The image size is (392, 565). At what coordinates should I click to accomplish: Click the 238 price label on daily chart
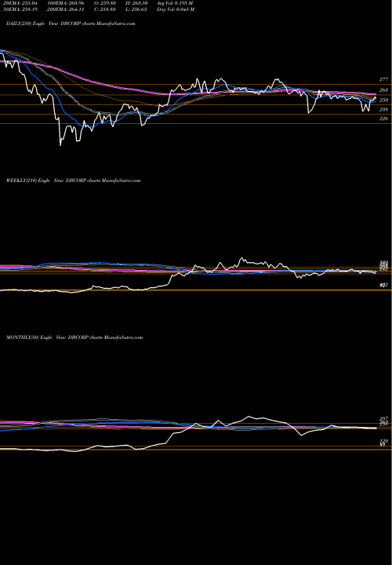point(383,110)
